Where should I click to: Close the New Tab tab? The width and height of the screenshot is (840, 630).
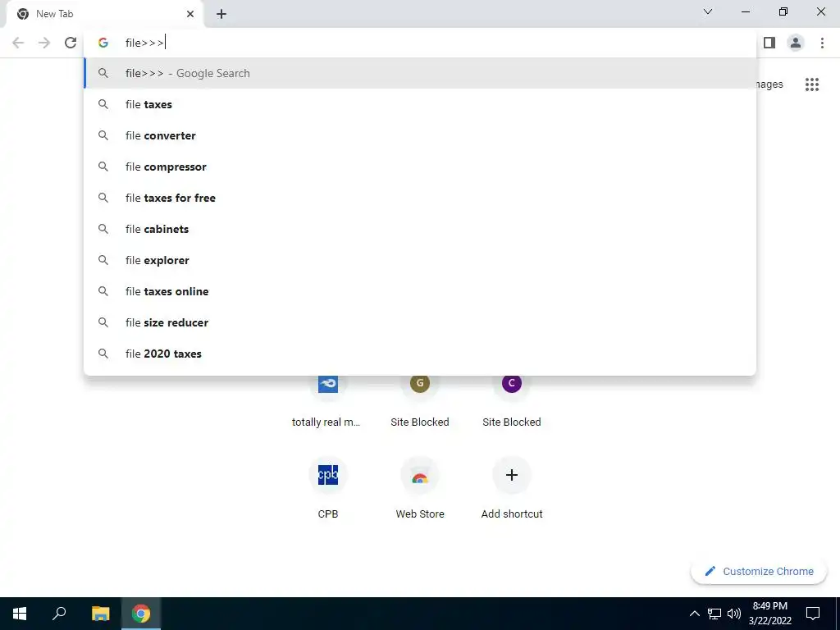point(190,14)
